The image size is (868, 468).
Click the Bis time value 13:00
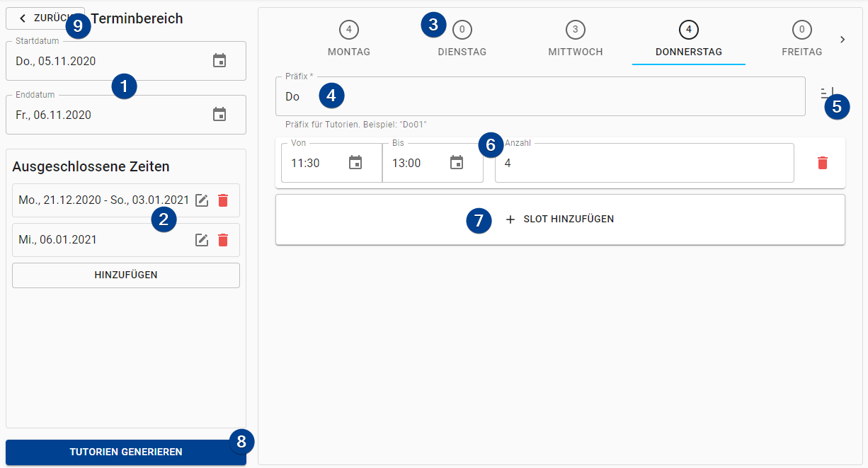point(407,164)
